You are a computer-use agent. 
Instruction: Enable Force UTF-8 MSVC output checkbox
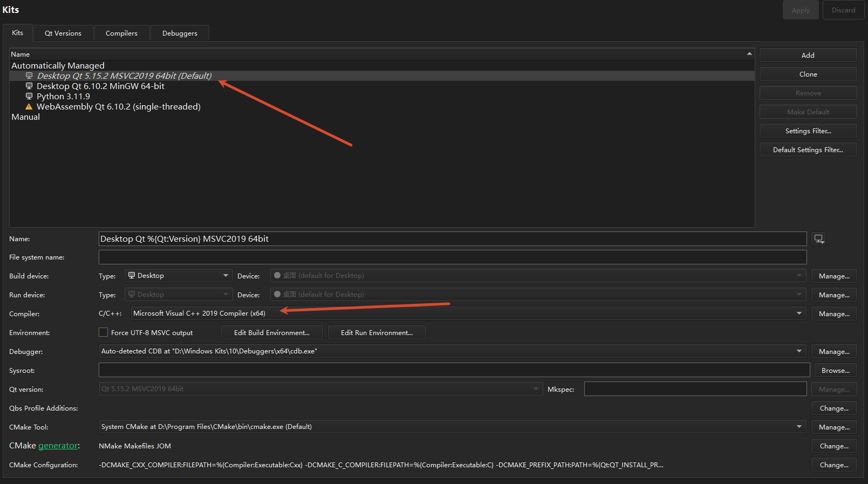(104, 332)
